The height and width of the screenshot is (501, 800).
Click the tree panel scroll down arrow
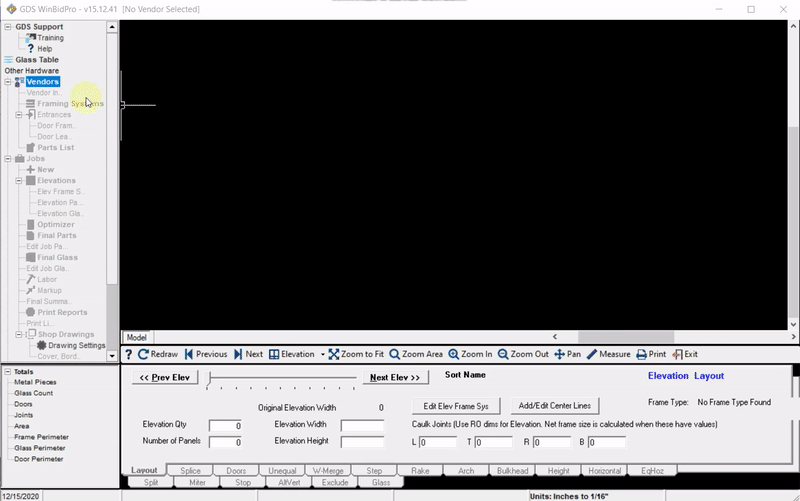click(x=112, y=356)
